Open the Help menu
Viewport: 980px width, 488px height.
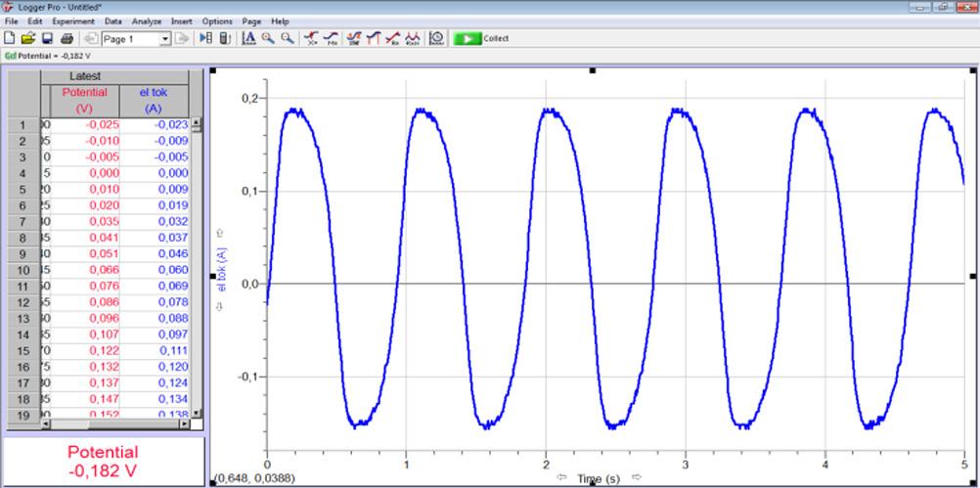point(280,21)
